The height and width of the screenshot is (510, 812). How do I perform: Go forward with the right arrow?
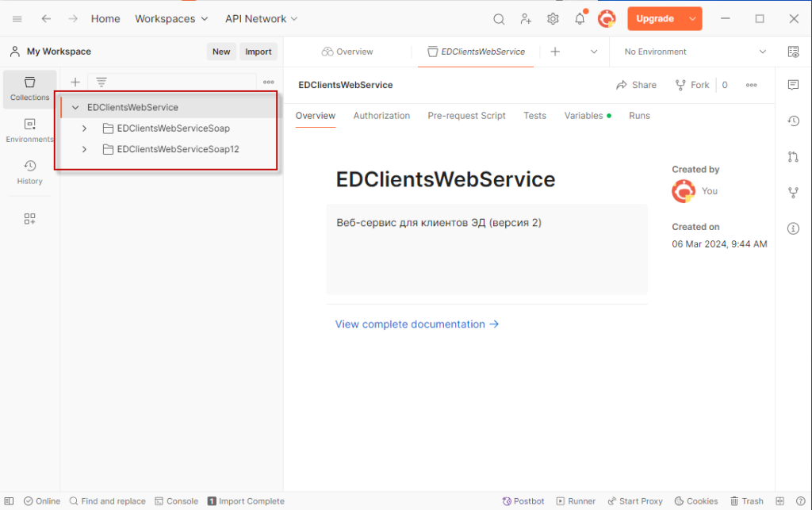click(x=73, y=19)
